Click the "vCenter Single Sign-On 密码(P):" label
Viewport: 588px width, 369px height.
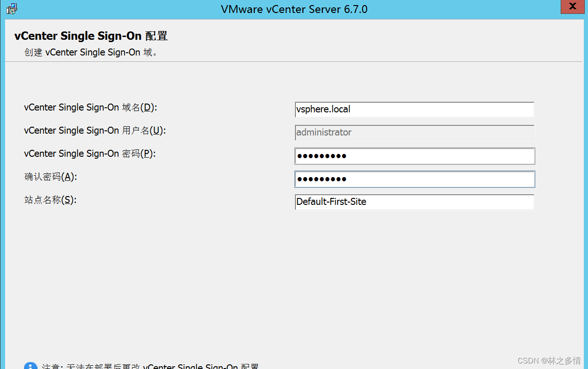click(x=90, y=154)
